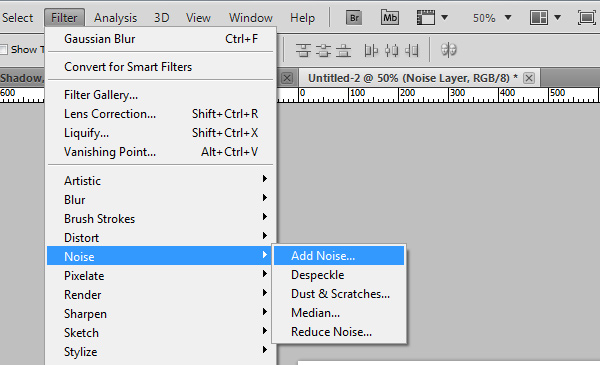The width and height of the screenshot is (600, 365).
Task: Click the distribute left edges icon
Action: coord(371,50)
